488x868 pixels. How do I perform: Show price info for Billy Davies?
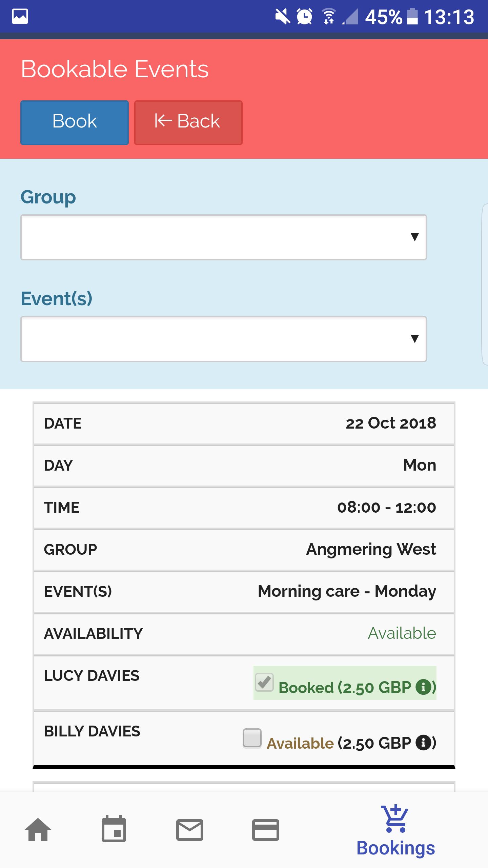pyautogui.click(x=423, y=743)
